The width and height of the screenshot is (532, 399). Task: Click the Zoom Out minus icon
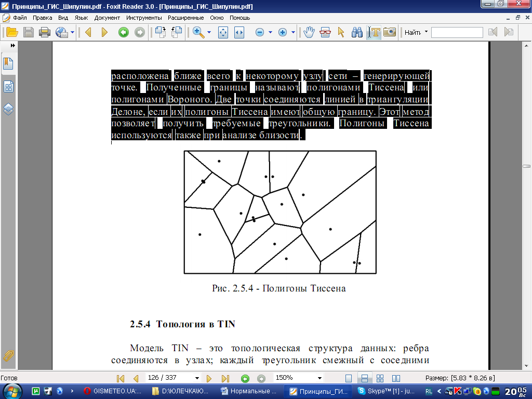coord(260,32)
